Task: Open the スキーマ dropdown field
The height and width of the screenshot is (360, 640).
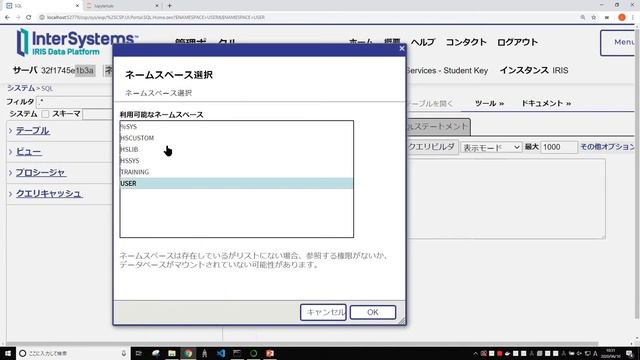Action: tap(97, 114)
